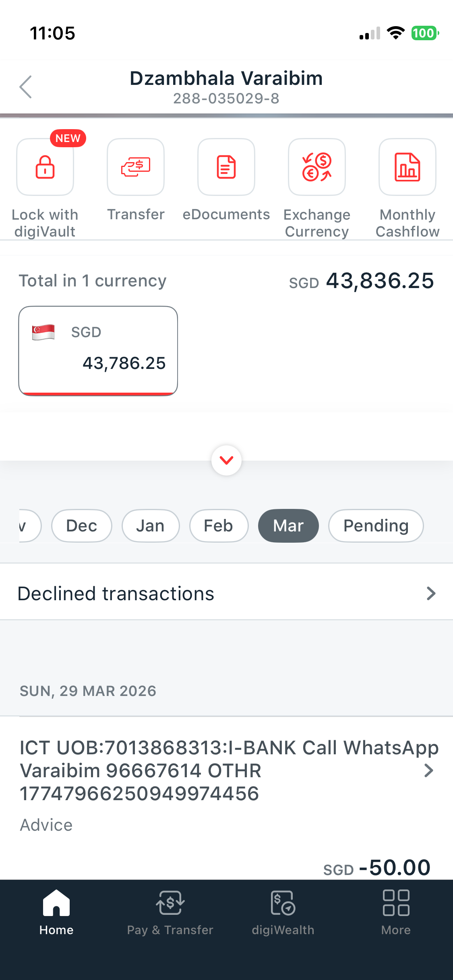This screenshot has height=980, width=453.
Task: Expand account details with red chevron
Action: click(227, 460)
